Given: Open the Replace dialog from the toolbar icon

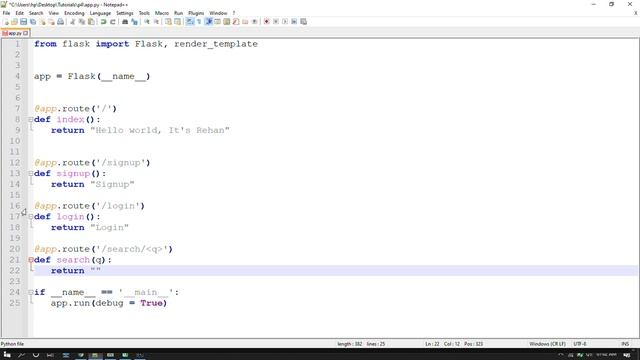Looking at the screenshot, I should [134, 22].
